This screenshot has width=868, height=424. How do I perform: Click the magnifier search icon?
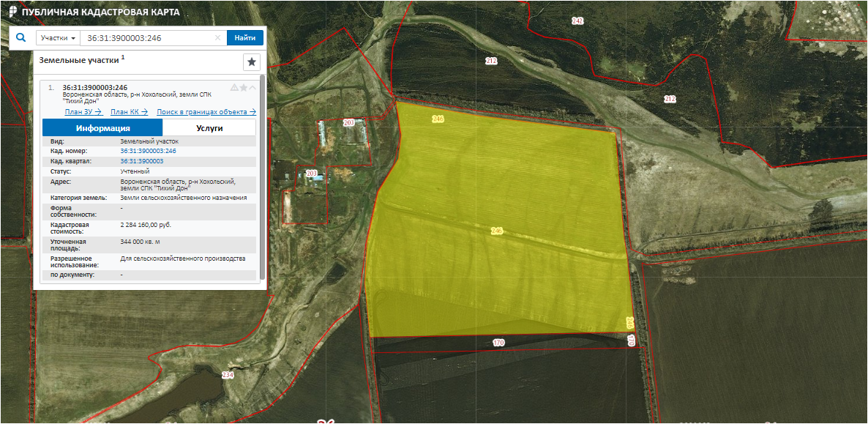(x=20, y=37)
